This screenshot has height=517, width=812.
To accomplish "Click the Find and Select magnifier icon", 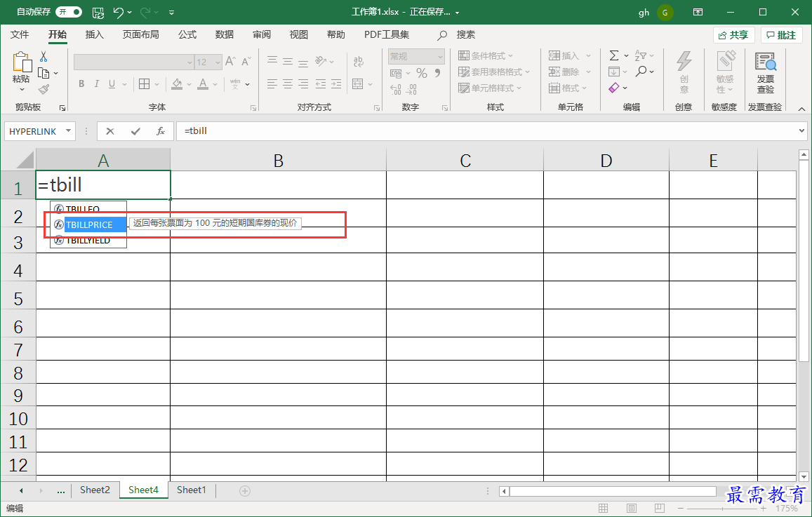I will click(x=641, y=72).
